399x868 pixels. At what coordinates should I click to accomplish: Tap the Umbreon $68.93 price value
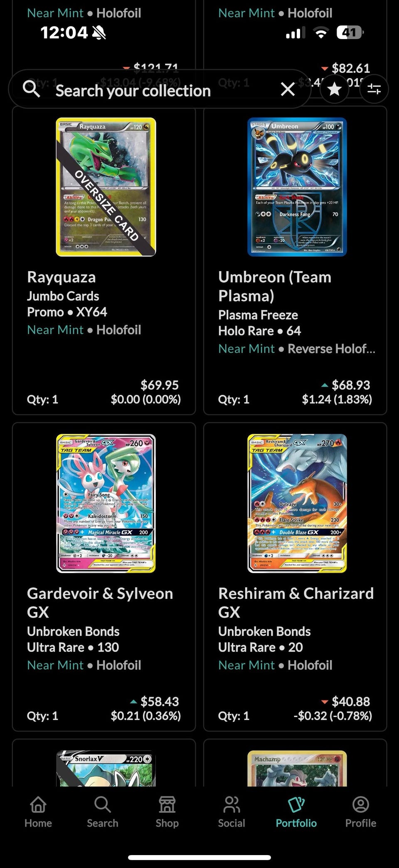[351, 385]
